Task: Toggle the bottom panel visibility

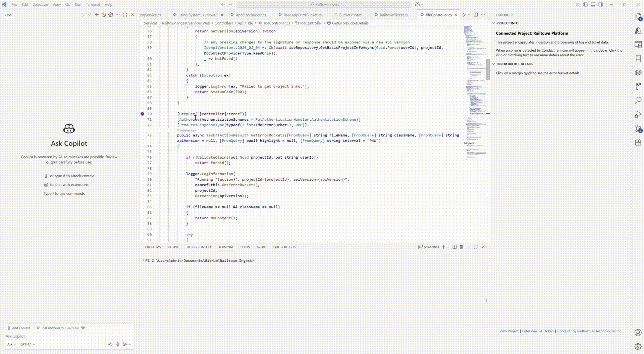Action: coord(593,4)
